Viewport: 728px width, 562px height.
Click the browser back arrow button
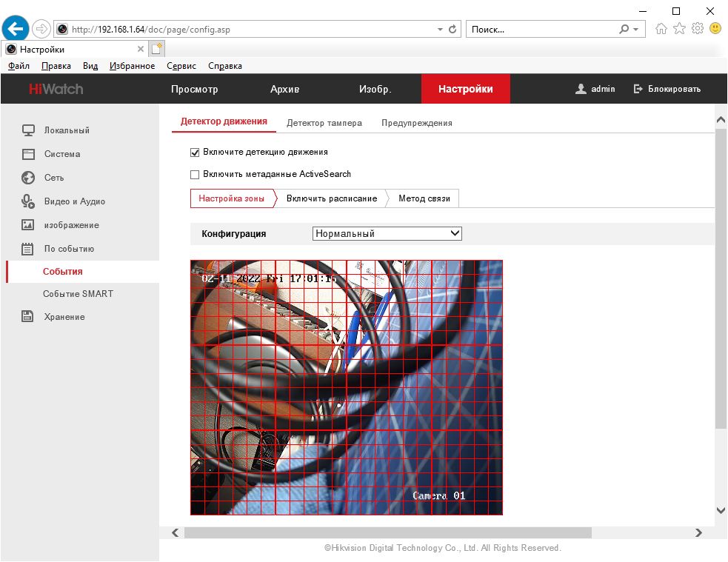tap(16, 29)
